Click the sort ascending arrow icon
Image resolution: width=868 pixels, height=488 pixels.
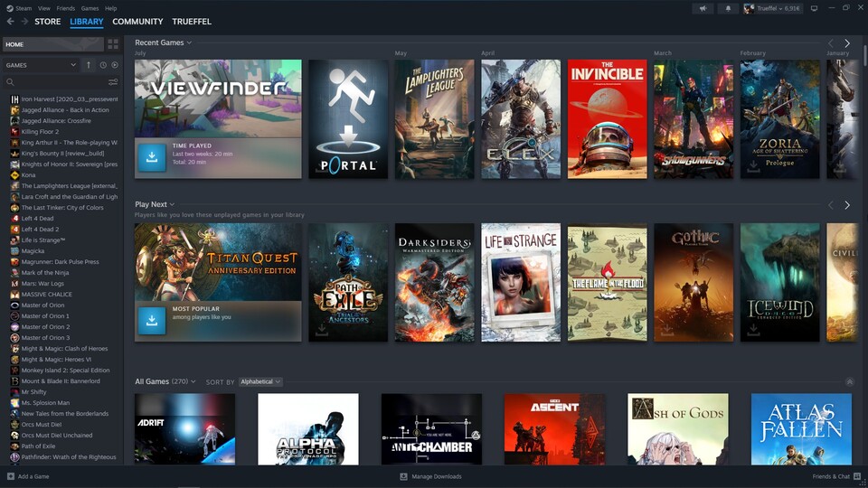[89, 65]
